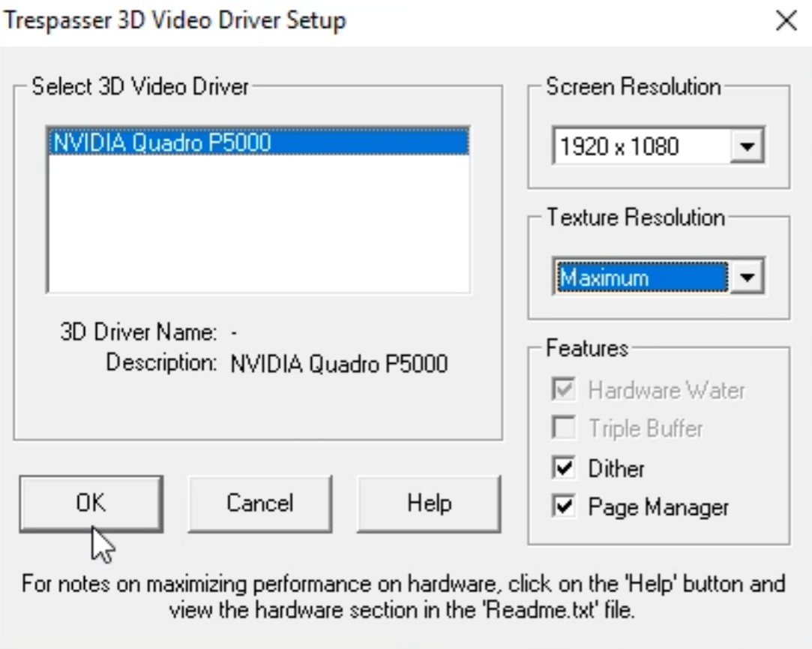Uncheck the Dither checkbox
812x649 pixels.
point(564,469)
